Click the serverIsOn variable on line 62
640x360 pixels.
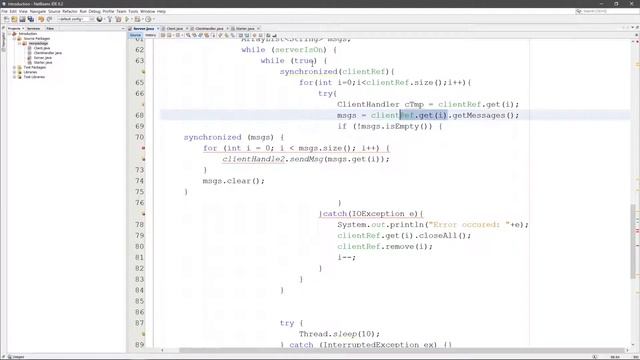tap(299, 50)
